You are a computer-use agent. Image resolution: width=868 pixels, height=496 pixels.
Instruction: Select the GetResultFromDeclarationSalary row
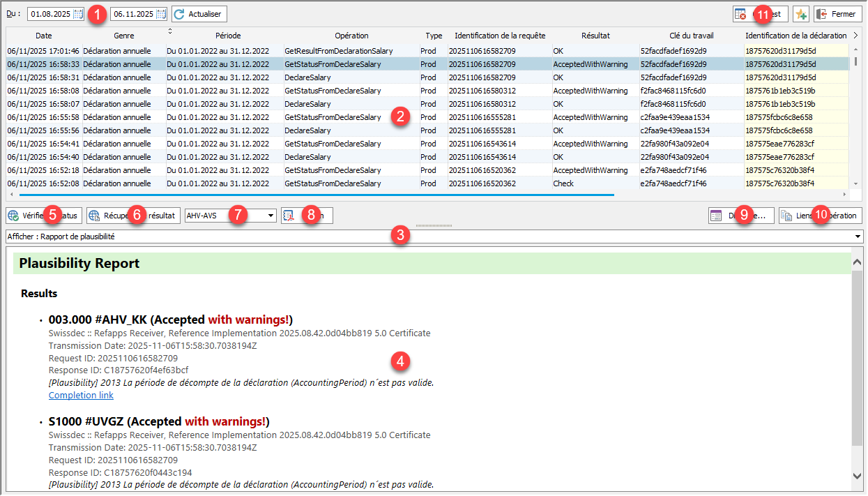tap(338, 51)
